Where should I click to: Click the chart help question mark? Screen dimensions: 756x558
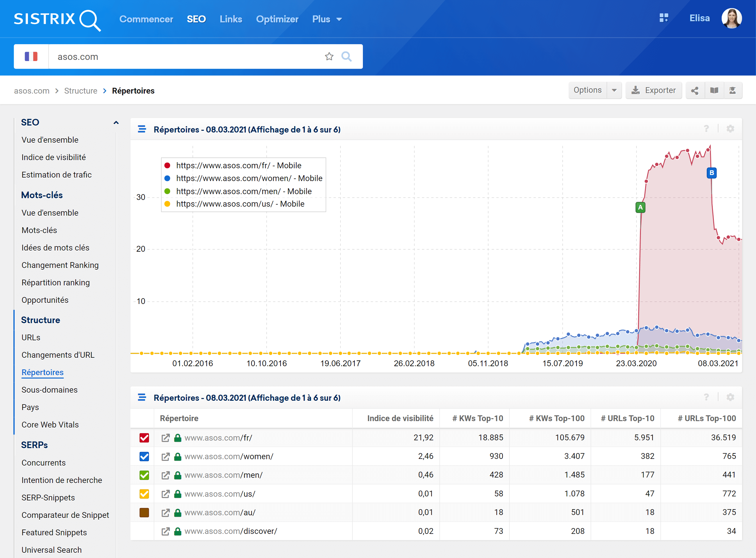(706, 129)
